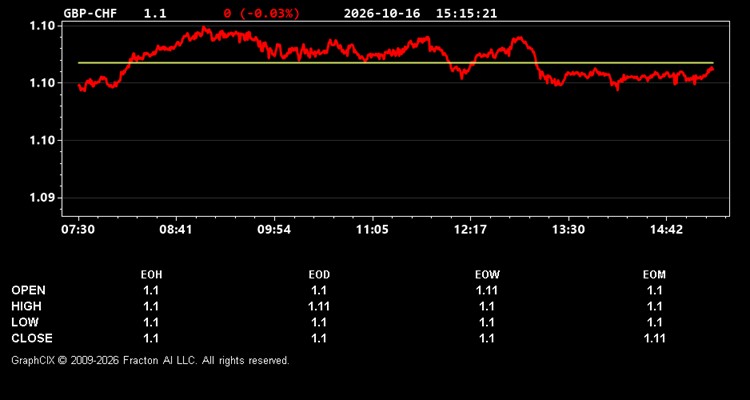Select the EOW column header
This screenshot has width=750, height=400.
[x=487, y=275]
